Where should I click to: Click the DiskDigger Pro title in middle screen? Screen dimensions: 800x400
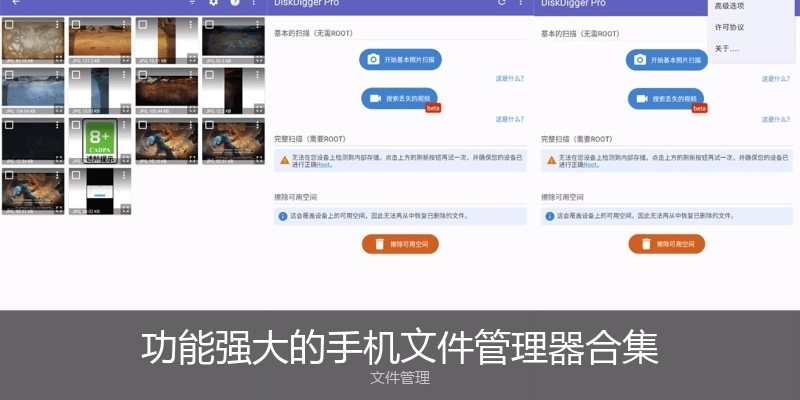click(x=306, y=3)
